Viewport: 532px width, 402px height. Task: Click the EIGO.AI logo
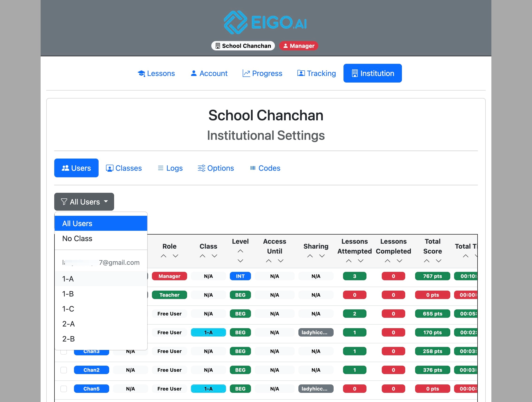266,22
